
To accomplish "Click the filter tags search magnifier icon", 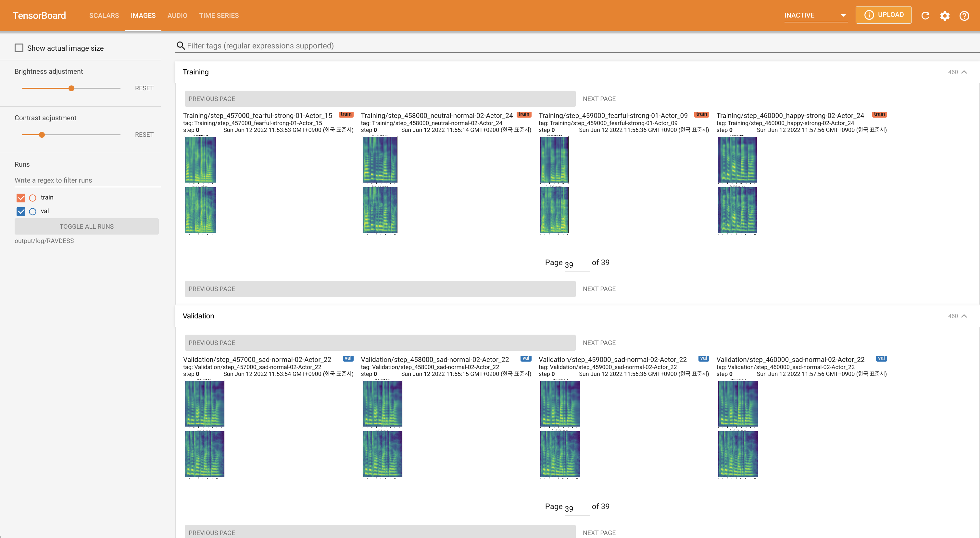I will click(x=181, y=46).
